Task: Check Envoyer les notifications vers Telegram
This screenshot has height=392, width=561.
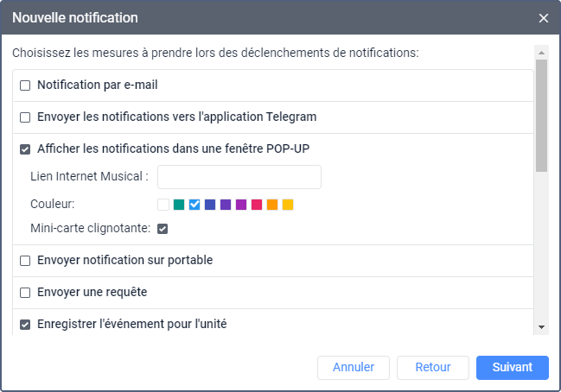Action: click(25, 117)
